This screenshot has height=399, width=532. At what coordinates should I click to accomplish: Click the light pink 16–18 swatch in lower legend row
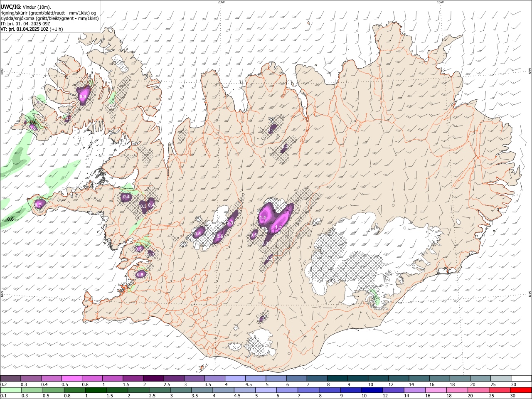436,390
